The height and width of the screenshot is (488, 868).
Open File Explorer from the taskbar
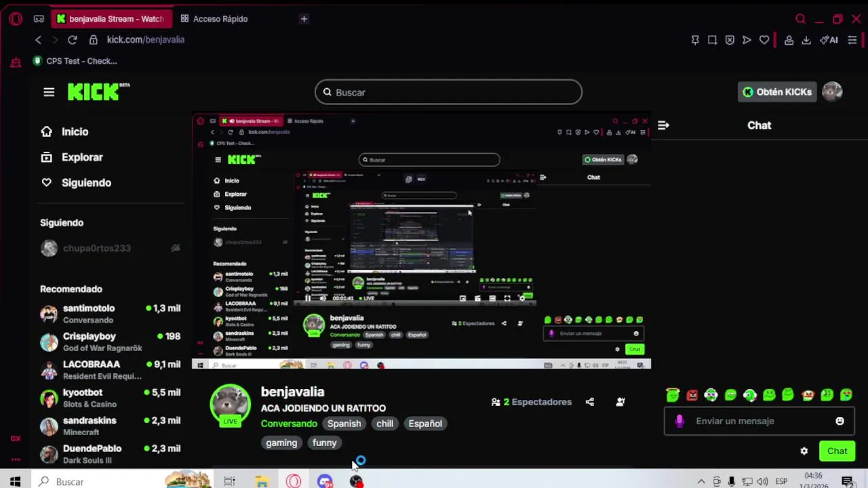[x=262, y=481]
